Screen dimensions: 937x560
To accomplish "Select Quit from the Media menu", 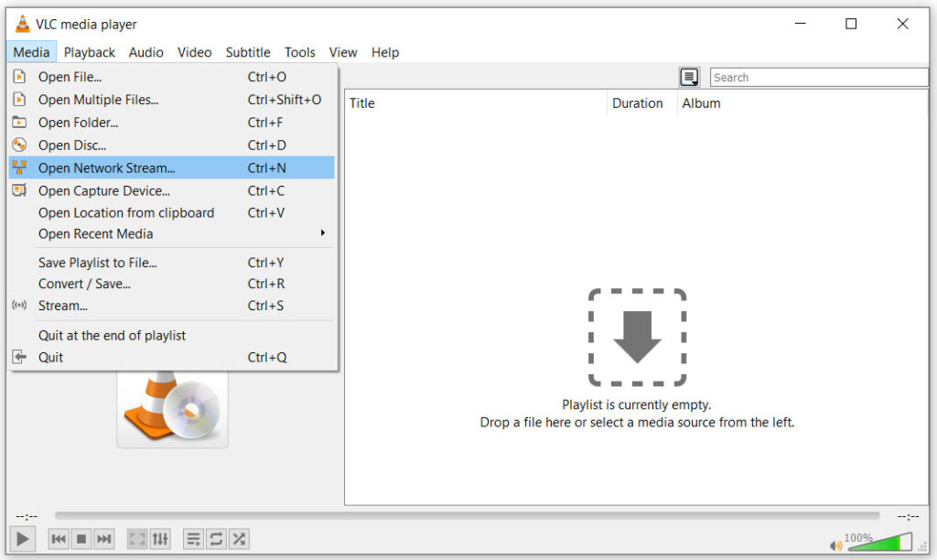I will pyautogui.click(x=171, y=357).
